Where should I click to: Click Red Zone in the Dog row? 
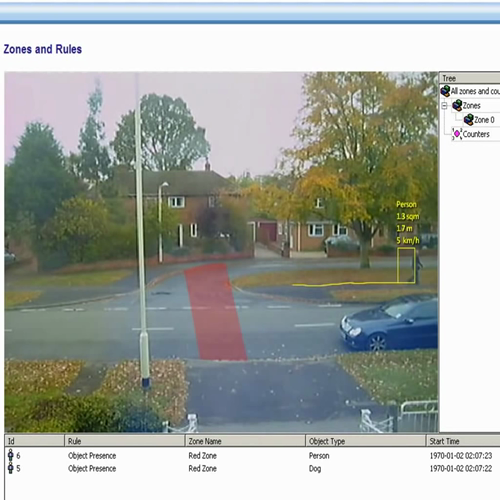202,468
